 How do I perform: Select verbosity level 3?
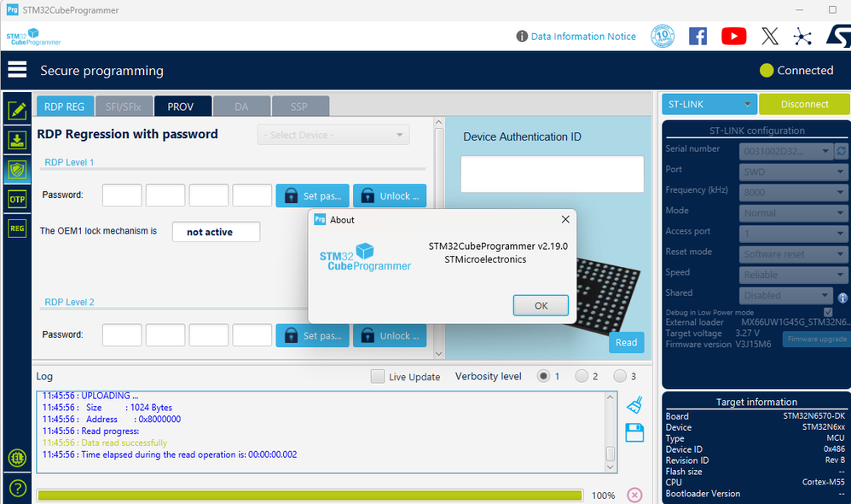619,376
